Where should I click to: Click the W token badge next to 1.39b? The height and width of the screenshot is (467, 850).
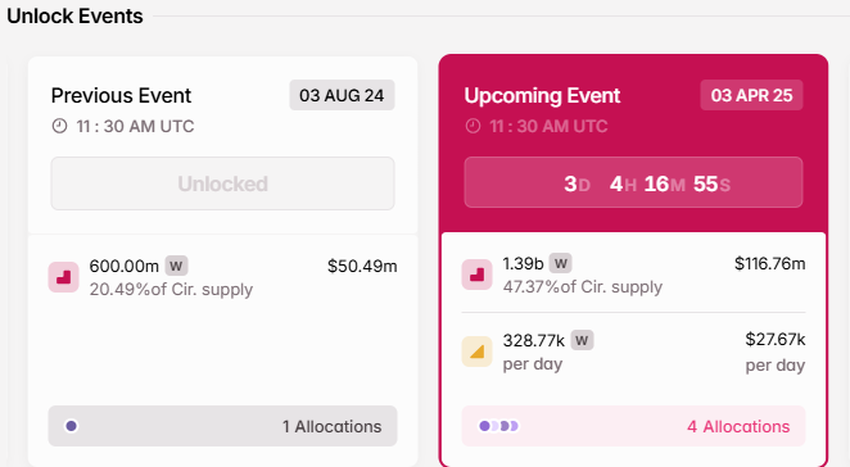click(561, 264)
